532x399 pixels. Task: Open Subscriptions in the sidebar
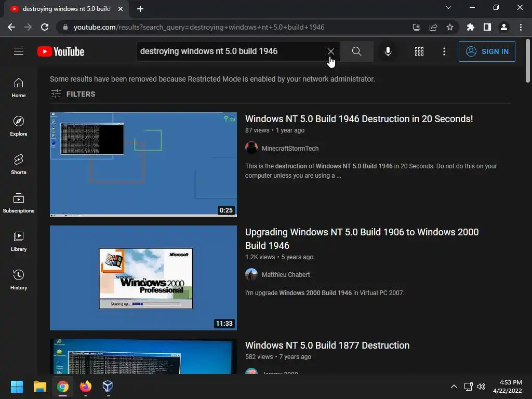tap(19, 203)
